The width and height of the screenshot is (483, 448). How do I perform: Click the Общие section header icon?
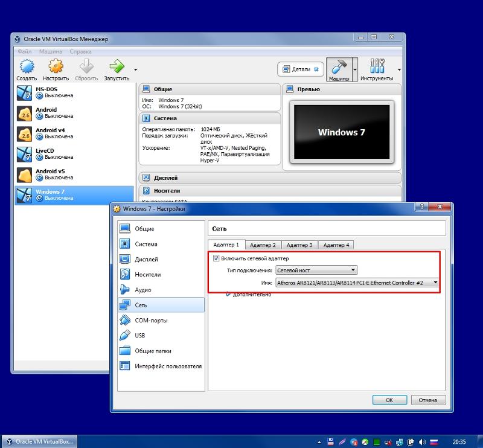pos(146,89)
